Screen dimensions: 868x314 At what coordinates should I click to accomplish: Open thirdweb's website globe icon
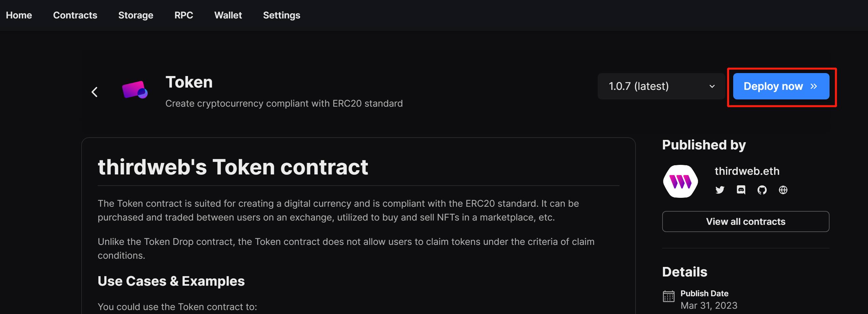click(x=783, y=190)
